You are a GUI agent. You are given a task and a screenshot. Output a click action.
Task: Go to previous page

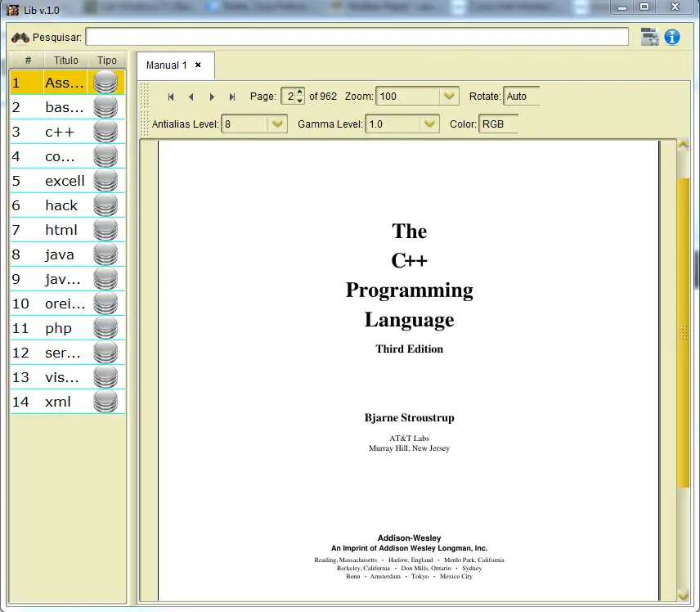click(x=191, y=97)
